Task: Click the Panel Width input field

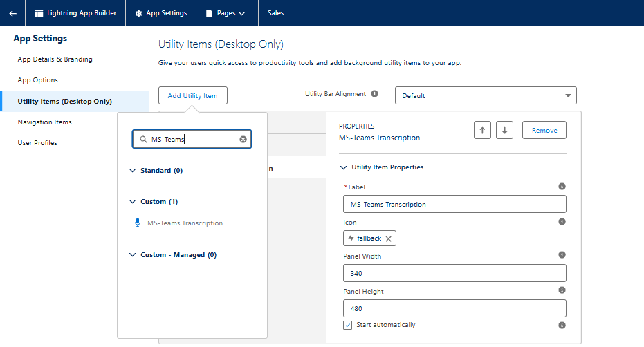Action: pyautogui.click(x=454, y=273)
